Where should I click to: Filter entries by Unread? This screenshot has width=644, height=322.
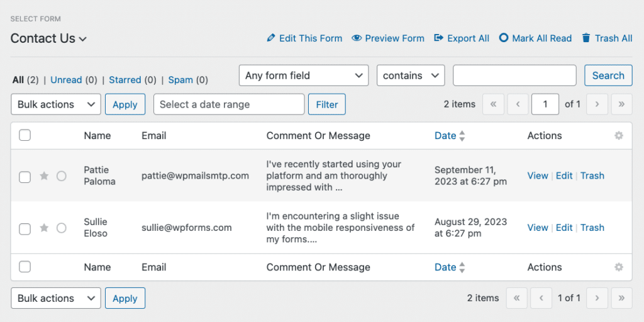coord(66,80)
